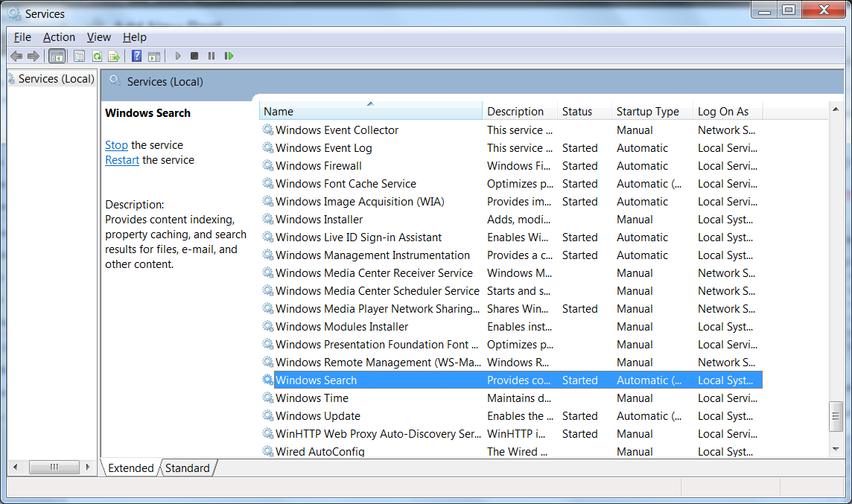This screenshot has width=852, height=504.
Task: Open the File menu
Action: point(22,37)
